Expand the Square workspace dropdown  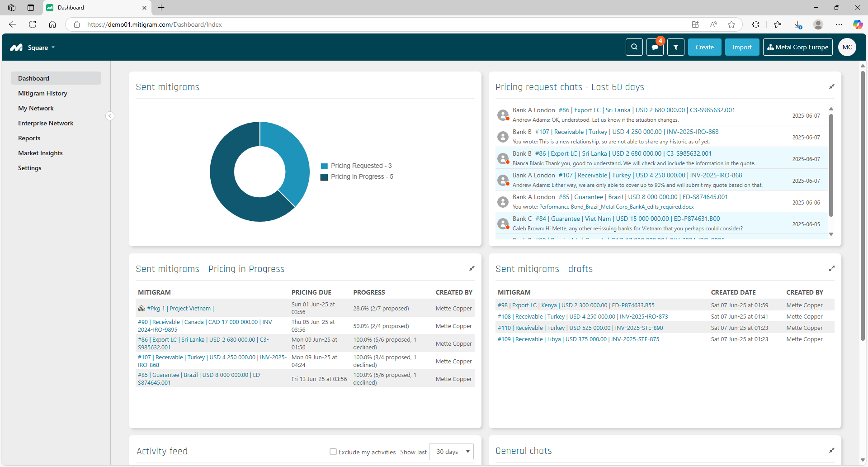(x=41, y=48)
